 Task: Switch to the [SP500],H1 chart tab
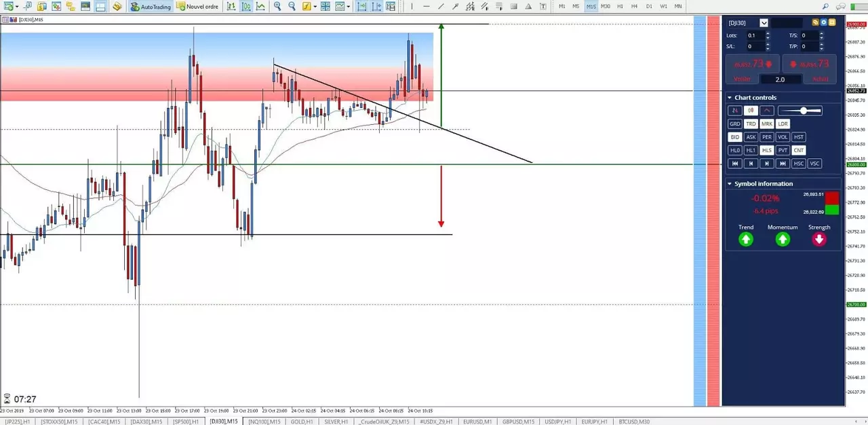[185, 422]
